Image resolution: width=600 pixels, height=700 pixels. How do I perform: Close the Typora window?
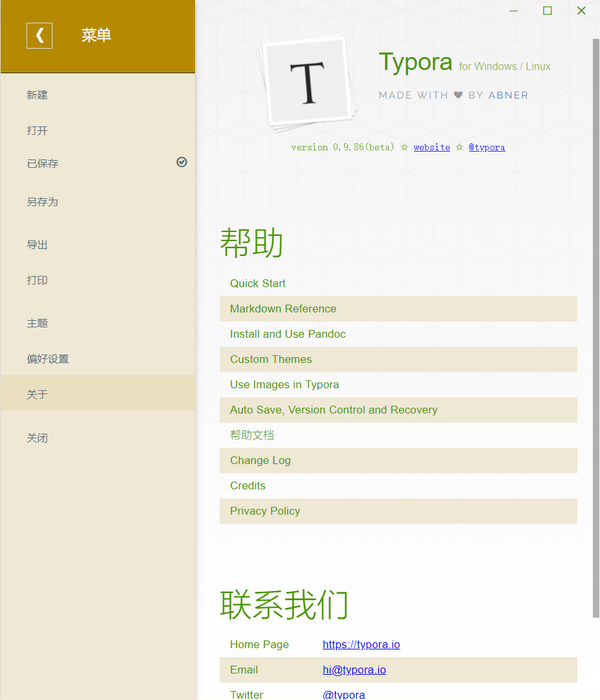(x=581, y=11)
